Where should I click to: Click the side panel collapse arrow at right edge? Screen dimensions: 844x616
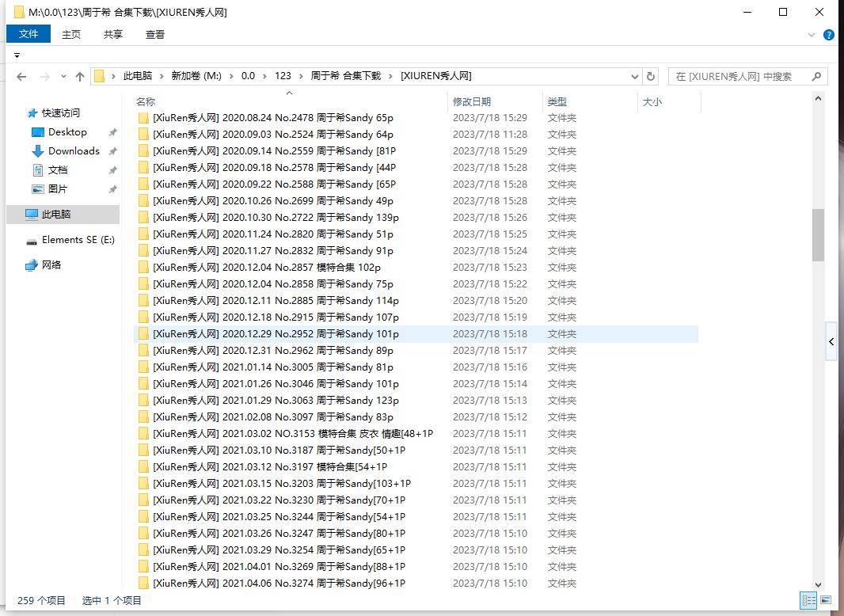[831, 342]
